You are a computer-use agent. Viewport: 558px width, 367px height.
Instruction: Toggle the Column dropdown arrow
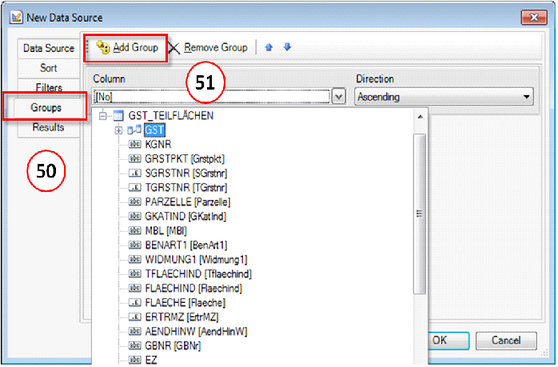point(339,96)
